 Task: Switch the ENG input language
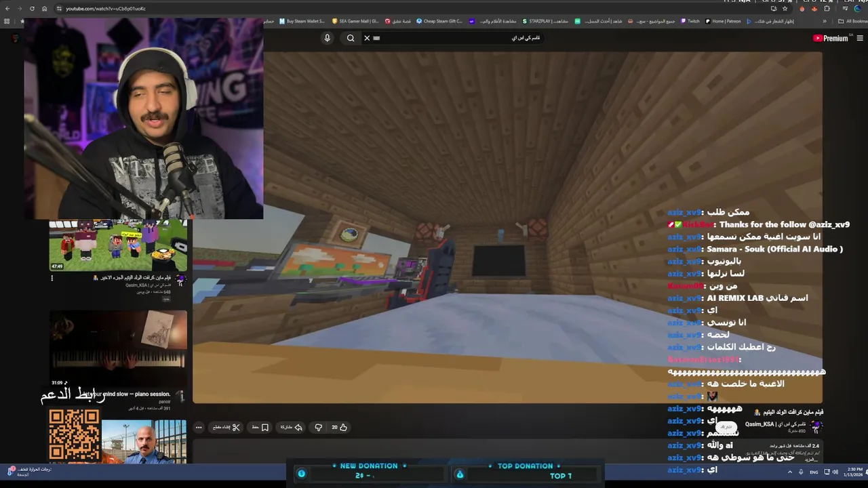pyautogui.click(x=814, y=472)
